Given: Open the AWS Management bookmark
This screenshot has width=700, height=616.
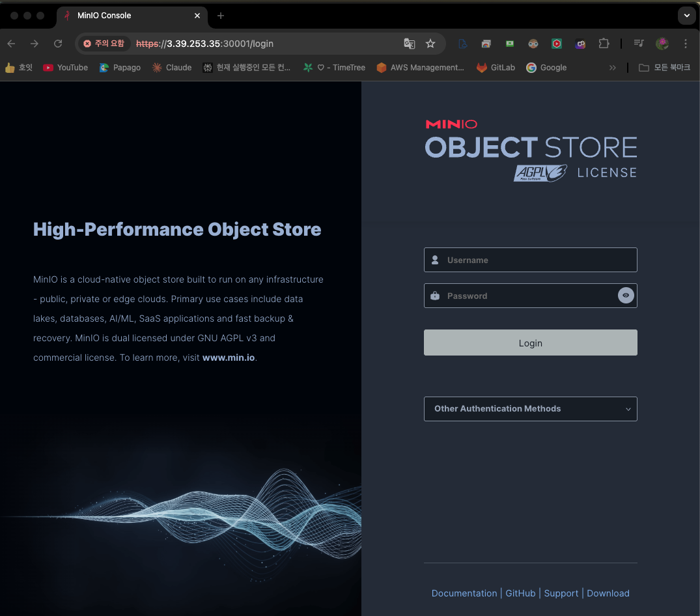Looking at the screenshot, I should point(420,68).
